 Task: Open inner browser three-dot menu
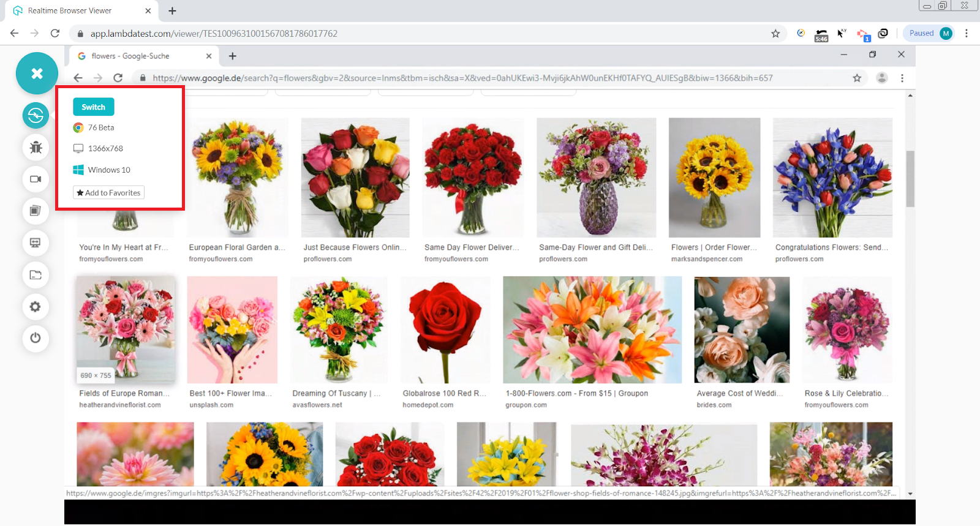pos(902,78)
